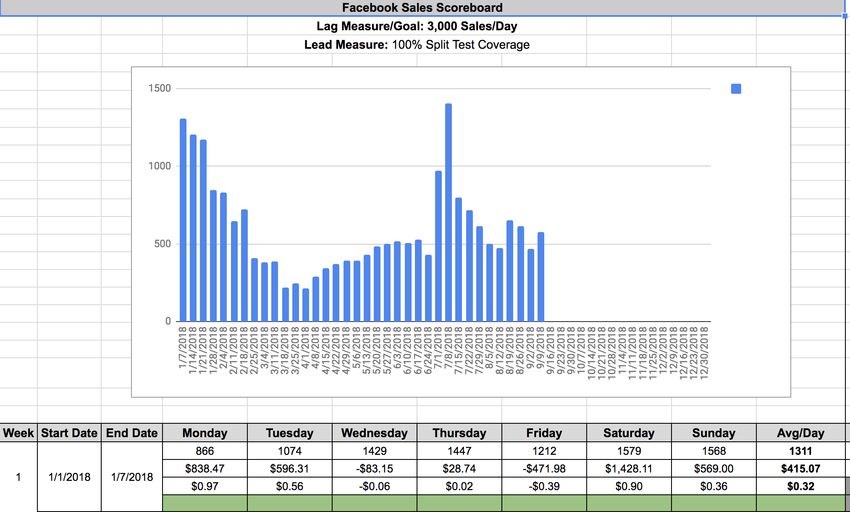
Task: Select Friday sales cell 1212
Action: (544, 451)
